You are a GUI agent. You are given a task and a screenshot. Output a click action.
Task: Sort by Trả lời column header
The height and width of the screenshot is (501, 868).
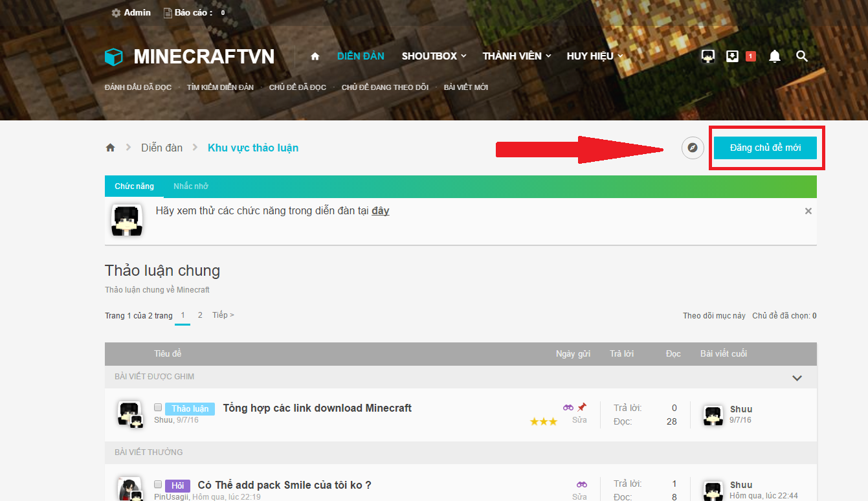[621, 353]
